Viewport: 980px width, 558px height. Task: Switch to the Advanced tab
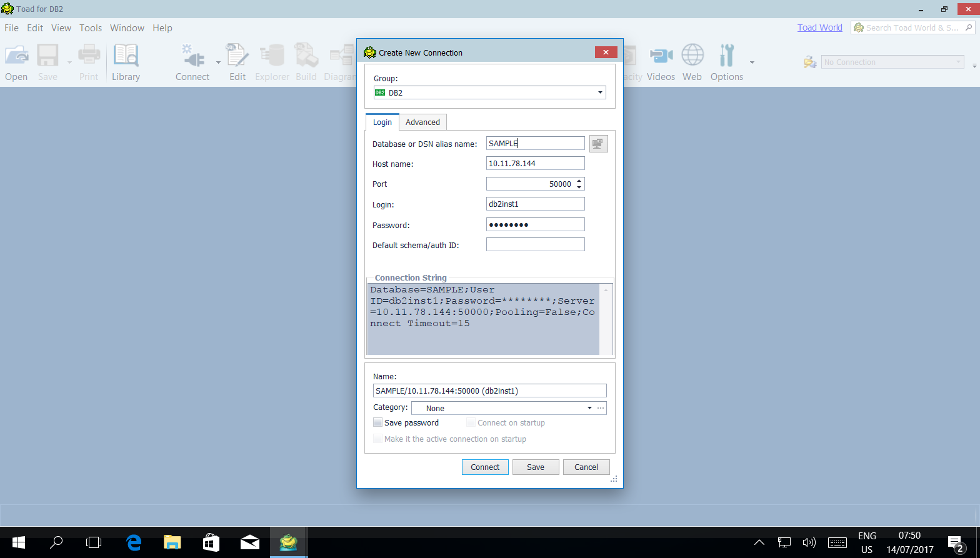coord(422,122)
